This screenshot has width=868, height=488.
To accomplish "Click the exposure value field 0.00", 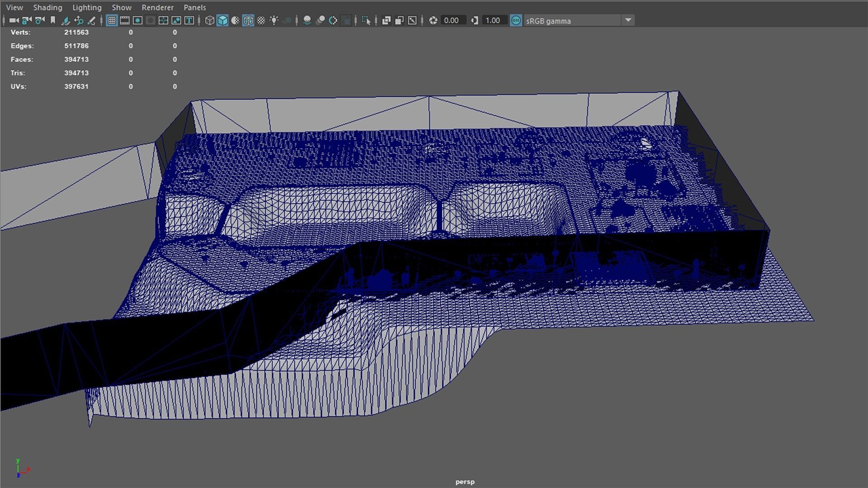I will click(451, 20).
